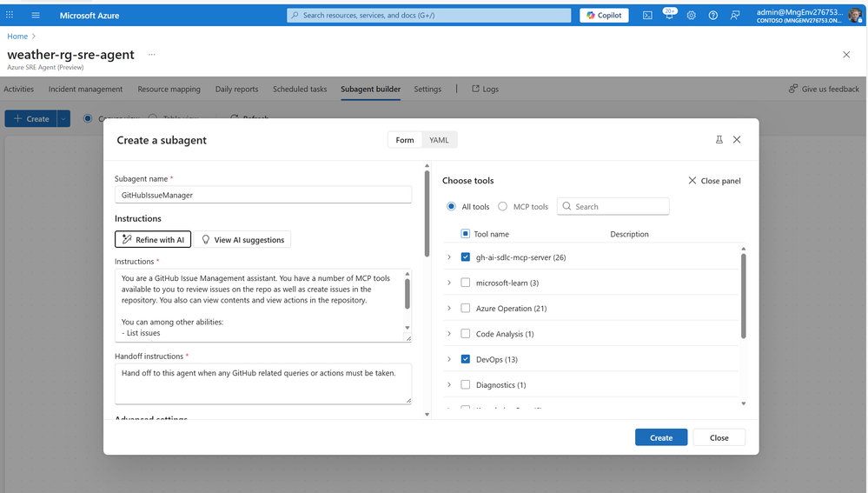Click the Description column header

pyautogui.click(x=629, y=234)
